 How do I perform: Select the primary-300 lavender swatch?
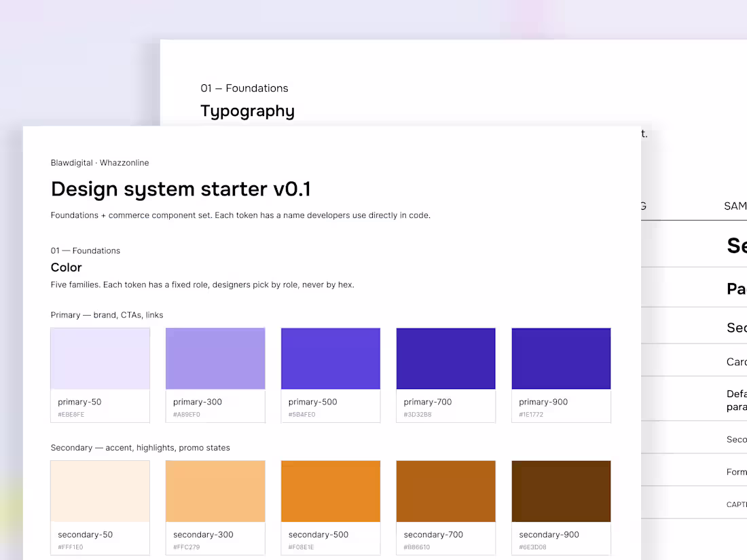(x=215, y=358)
